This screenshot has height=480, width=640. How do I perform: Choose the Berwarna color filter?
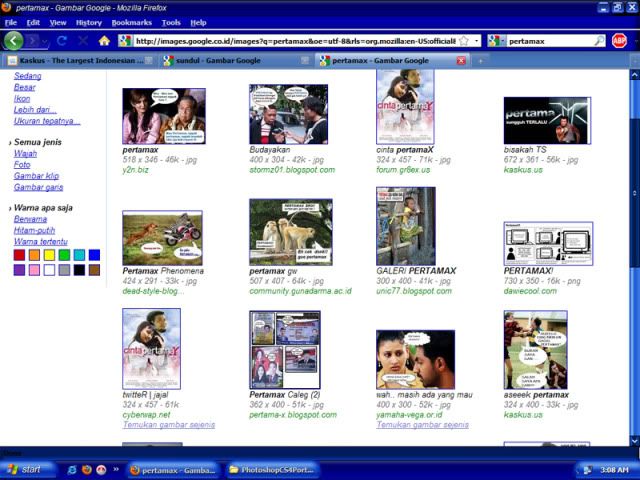coord(30,219)
